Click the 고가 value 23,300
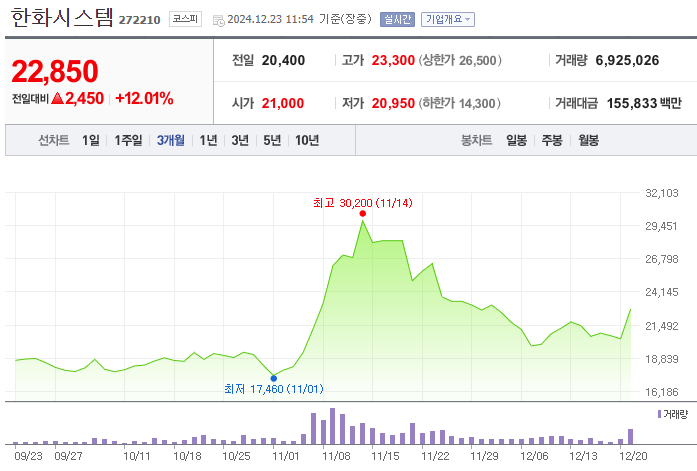 393,60
